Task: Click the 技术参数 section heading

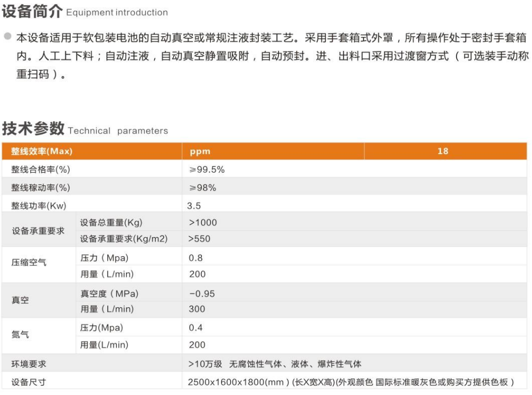Action: point(33,129)
